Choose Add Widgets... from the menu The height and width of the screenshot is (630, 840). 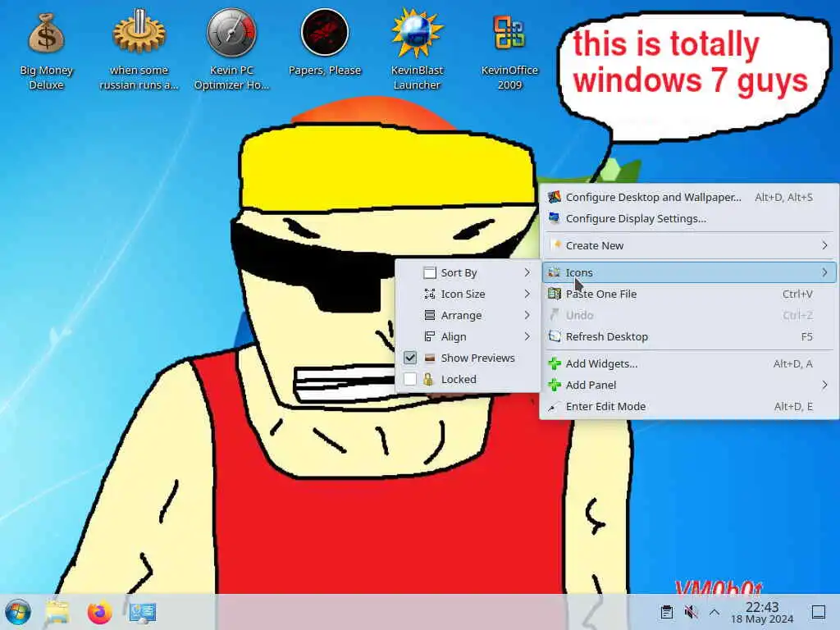(689, 363)
